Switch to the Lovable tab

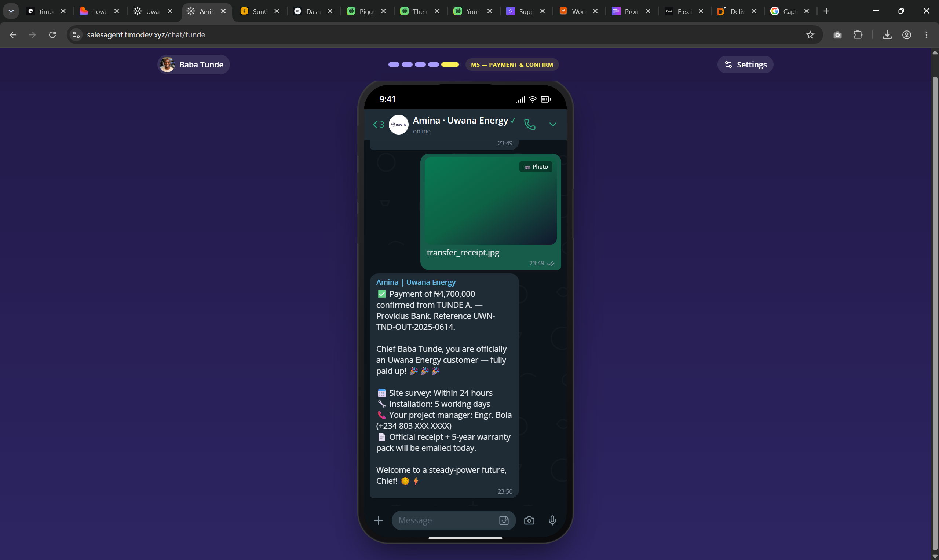click(x=100, y=11)
